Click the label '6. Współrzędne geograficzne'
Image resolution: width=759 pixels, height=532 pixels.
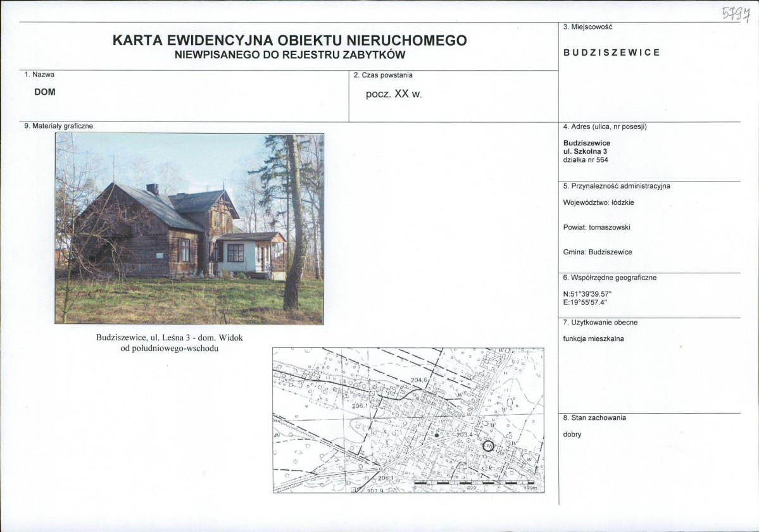coord(610,278)
